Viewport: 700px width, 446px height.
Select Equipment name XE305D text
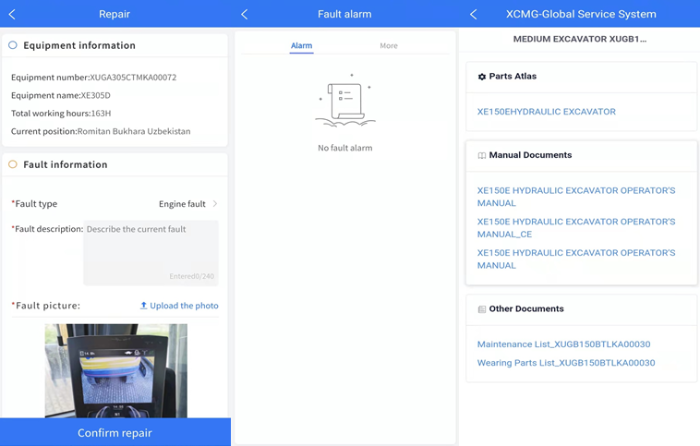(x=61, y=95)
